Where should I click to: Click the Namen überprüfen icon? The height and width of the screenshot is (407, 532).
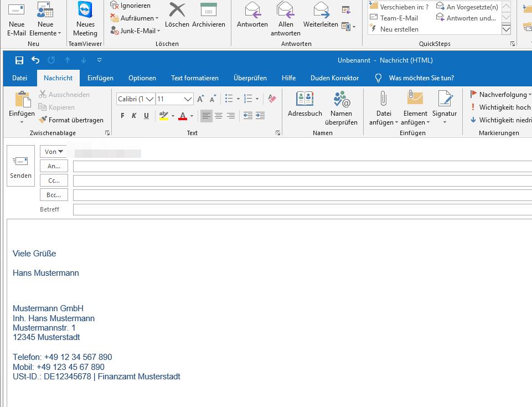[x=341, y=100]
